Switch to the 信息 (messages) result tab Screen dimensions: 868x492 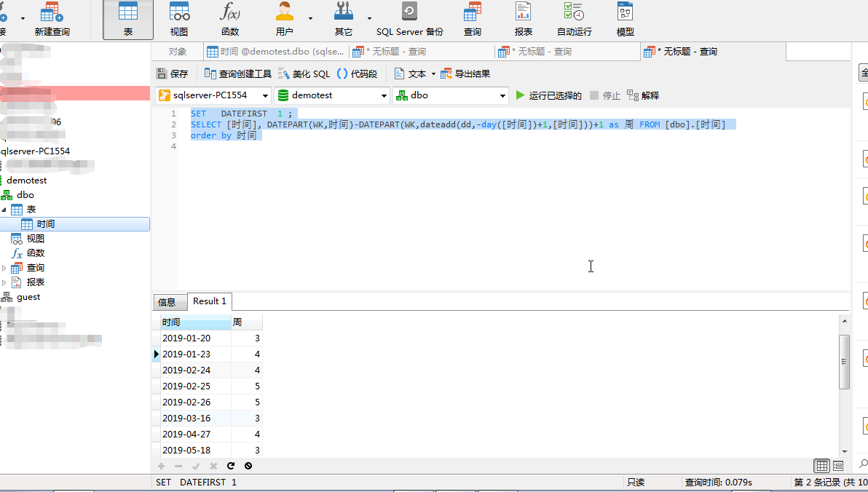click(167, 302)
